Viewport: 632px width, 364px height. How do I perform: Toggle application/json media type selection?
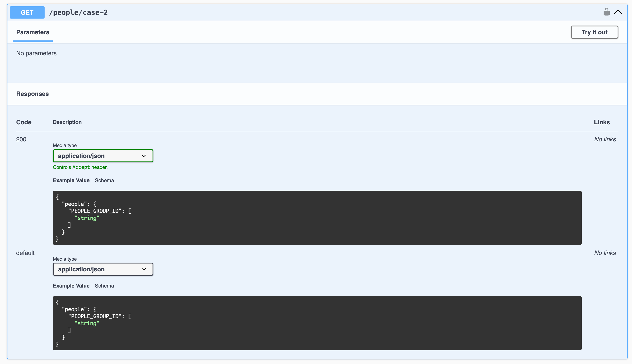(103, 156)
